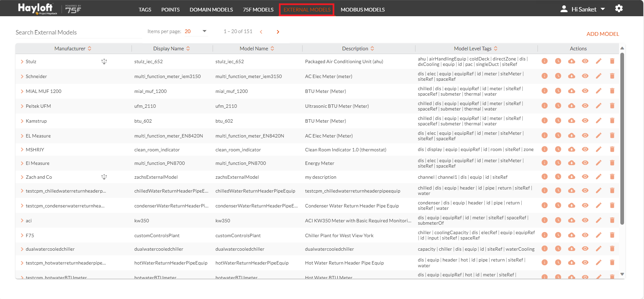Viewport: 644px width, 299px height.
Task: View history of the Kamstrup model
Action: coord(558,121)
